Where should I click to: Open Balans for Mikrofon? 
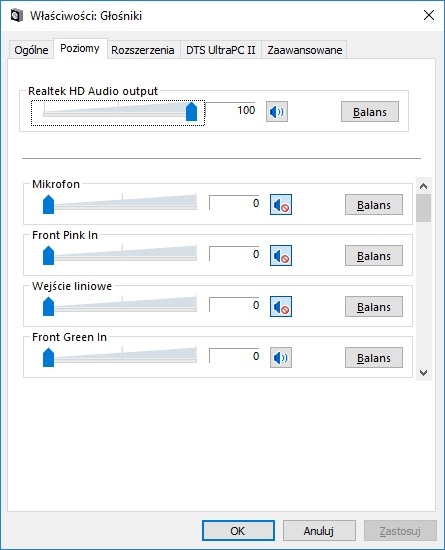[374, 204]
